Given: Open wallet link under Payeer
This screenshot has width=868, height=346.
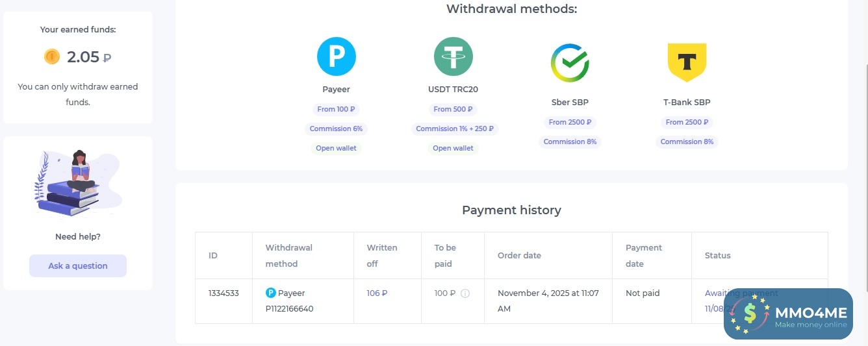Looking at the screenshot, I should (x=336, y=148).
